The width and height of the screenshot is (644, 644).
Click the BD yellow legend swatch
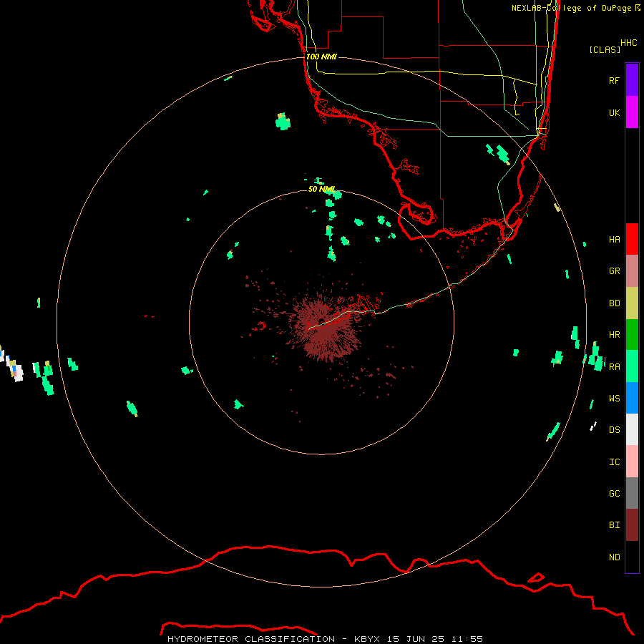click(632, 303)
